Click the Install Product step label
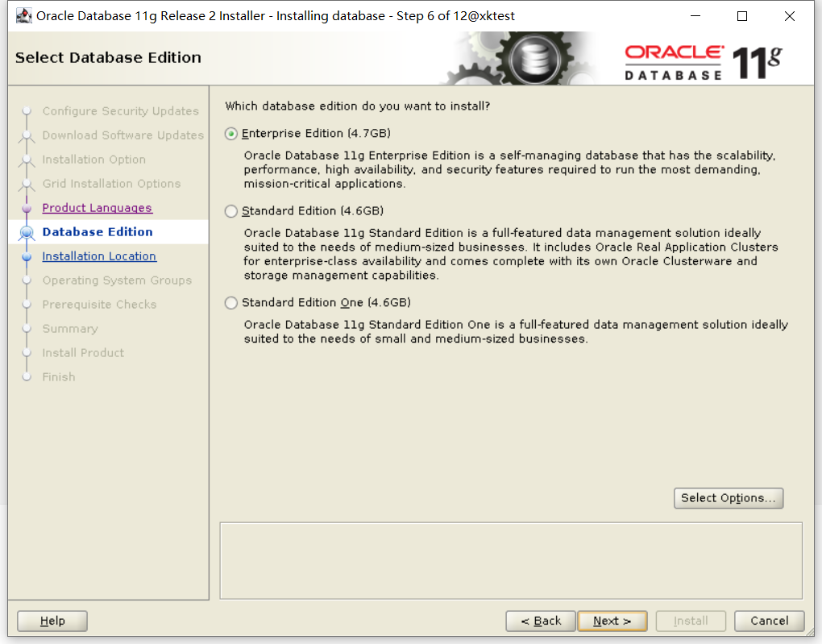The height and width of the screenshot is (644, 822). point(83,353)
